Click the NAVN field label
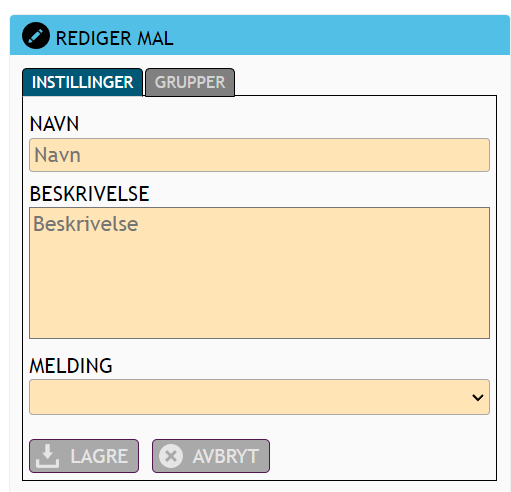Viewport: 511px width, 492px height. (54, 124)
